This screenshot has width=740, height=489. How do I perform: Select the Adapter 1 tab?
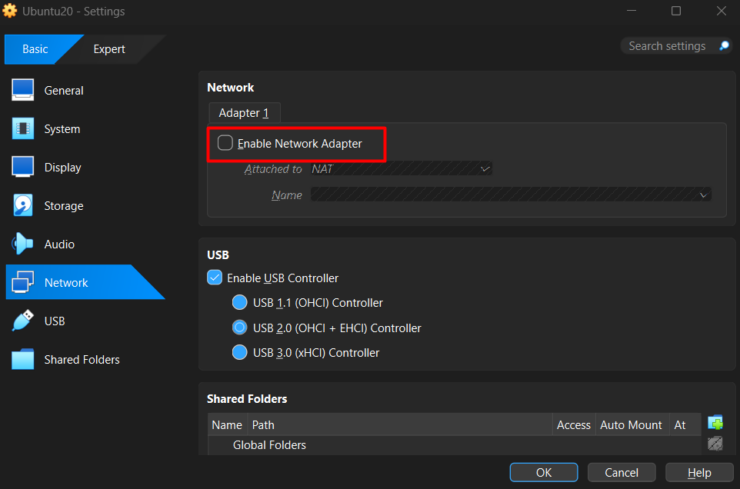(x=244, y=113)
